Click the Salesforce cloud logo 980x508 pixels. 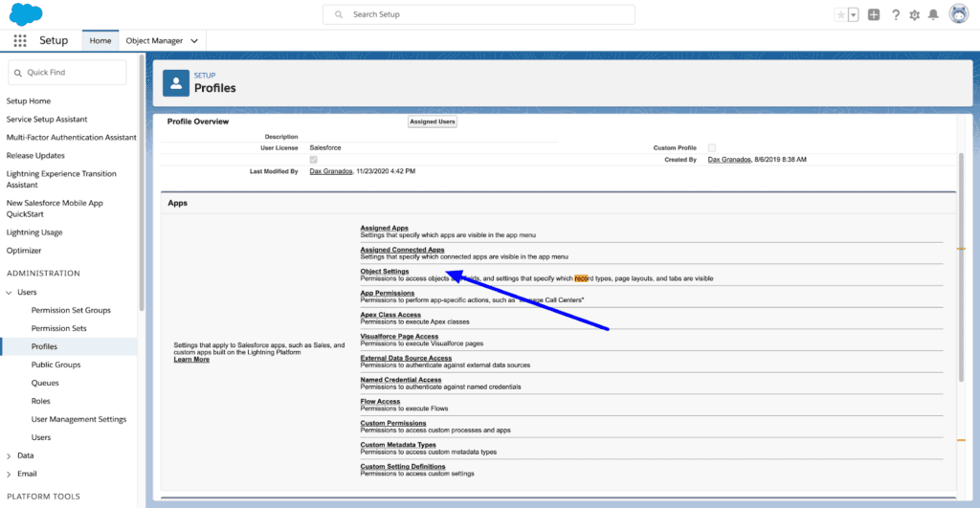(x=26, y=13)
